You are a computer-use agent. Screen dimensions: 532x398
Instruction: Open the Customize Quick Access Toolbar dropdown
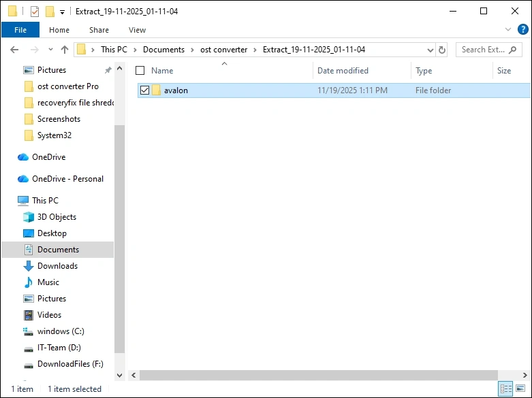click(63, 12)
